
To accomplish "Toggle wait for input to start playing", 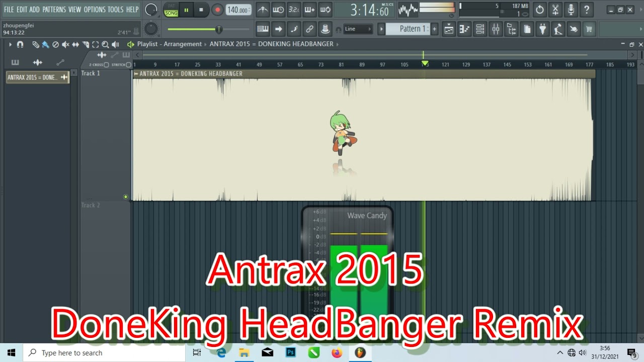I will pyautogui.click(x=278, y=10).
